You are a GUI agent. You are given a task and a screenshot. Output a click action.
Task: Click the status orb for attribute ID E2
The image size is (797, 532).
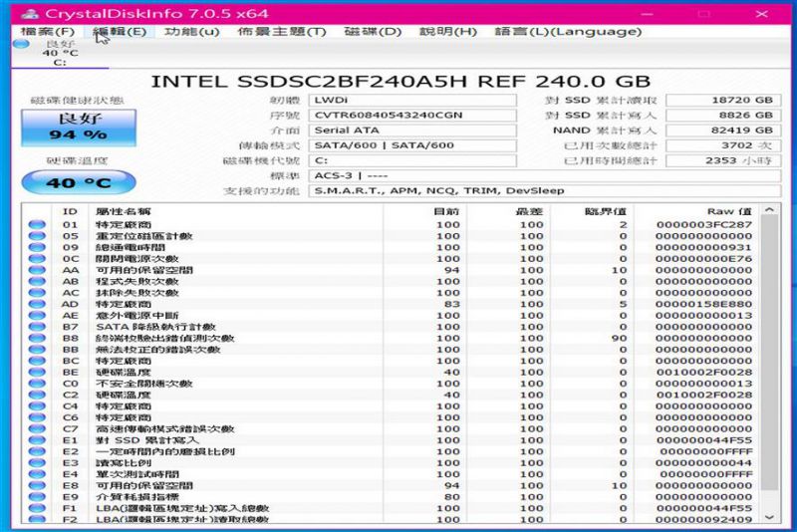pyautogui.click(x=37, y=451)
